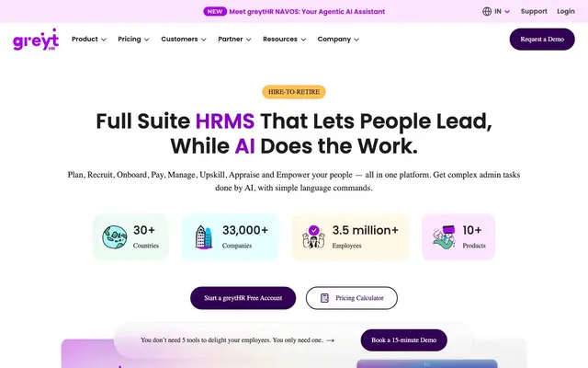Screen dimensions: 588x368
Task: Click the purple 'AI' word in headline
Action: [x=245, y=146]
